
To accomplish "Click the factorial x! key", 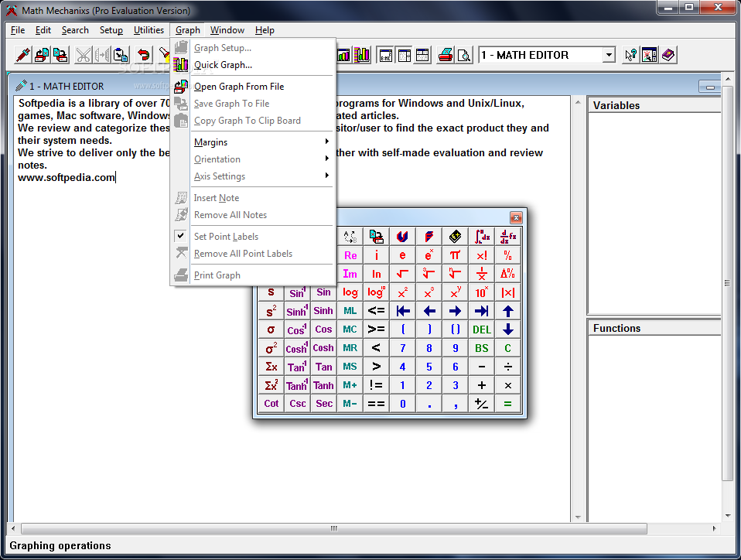I will click(x=482, y=255).
